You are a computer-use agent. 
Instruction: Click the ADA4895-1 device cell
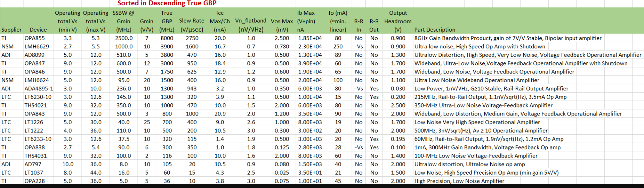[x=39, y=89]
